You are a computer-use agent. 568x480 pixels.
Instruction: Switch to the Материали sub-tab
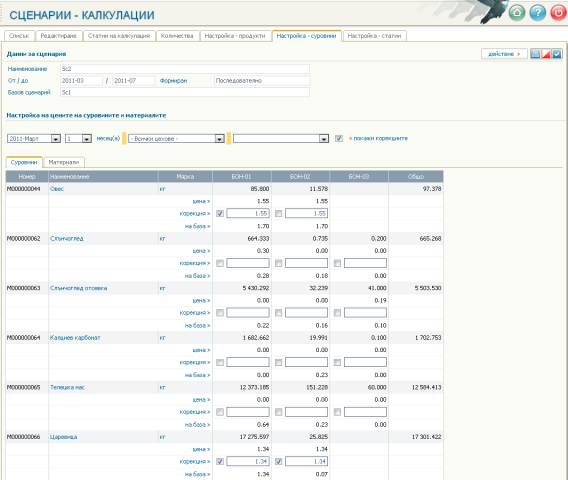(x=64, y=162)
